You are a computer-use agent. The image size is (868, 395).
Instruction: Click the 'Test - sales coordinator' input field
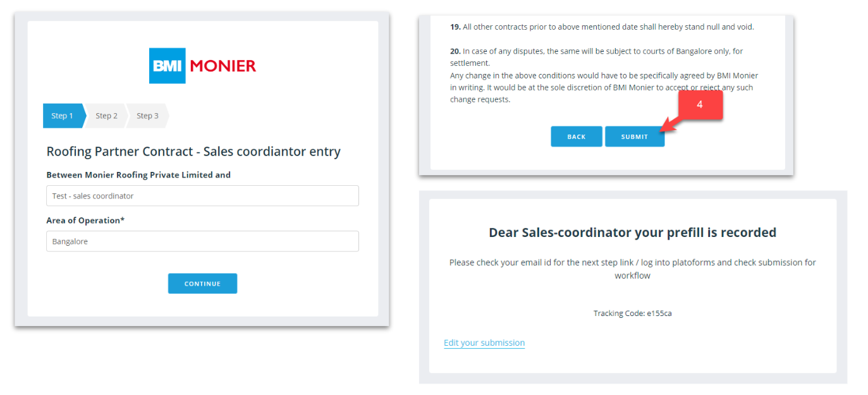click(x=202, y=196)
